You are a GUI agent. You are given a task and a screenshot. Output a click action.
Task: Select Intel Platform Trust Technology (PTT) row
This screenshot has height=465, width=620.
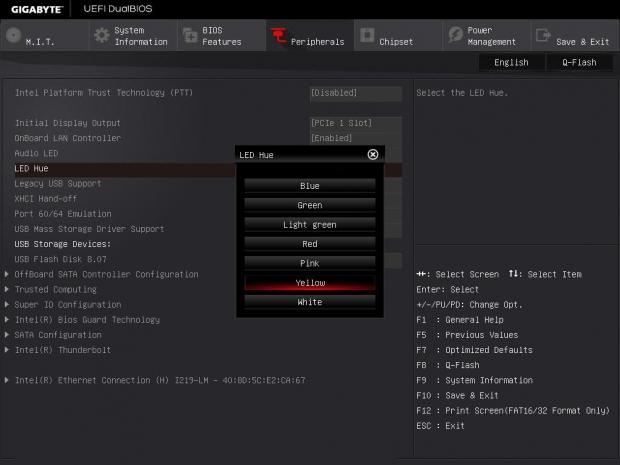[104, 93]
